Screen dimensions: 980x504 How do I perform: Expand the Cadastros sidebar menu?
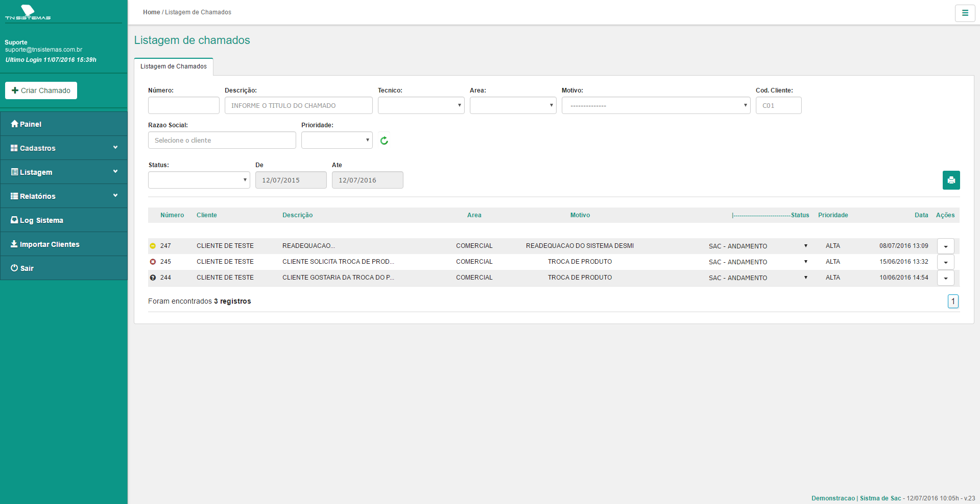(64, 148)
